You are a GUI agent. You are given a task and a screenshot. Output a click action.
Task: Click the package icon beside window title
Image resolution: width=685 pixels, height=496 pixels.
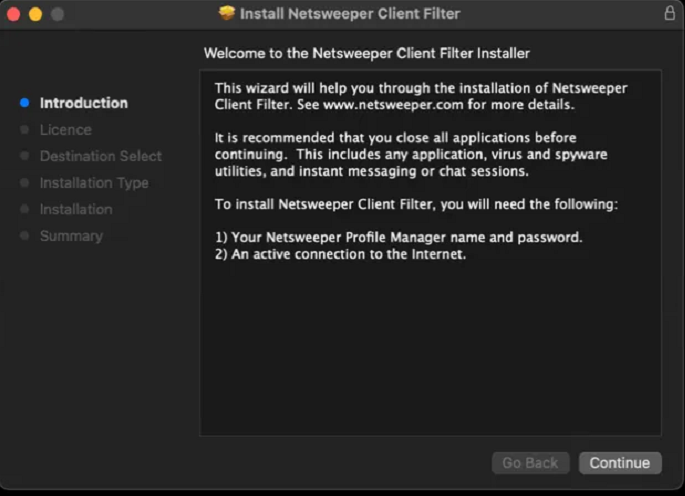coord(226,13)
